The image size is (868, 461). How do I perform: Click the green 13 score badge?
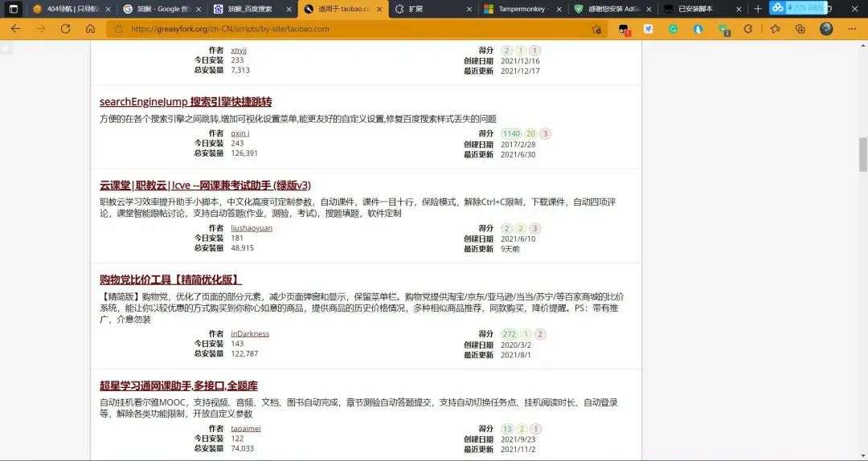tap(507, 428)
